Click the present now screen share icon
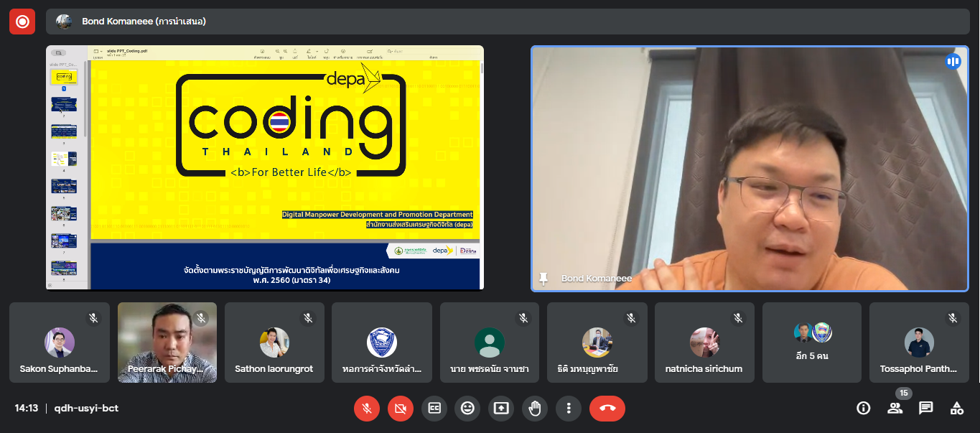This screenshot has width=980, height=433. point(501,409)
